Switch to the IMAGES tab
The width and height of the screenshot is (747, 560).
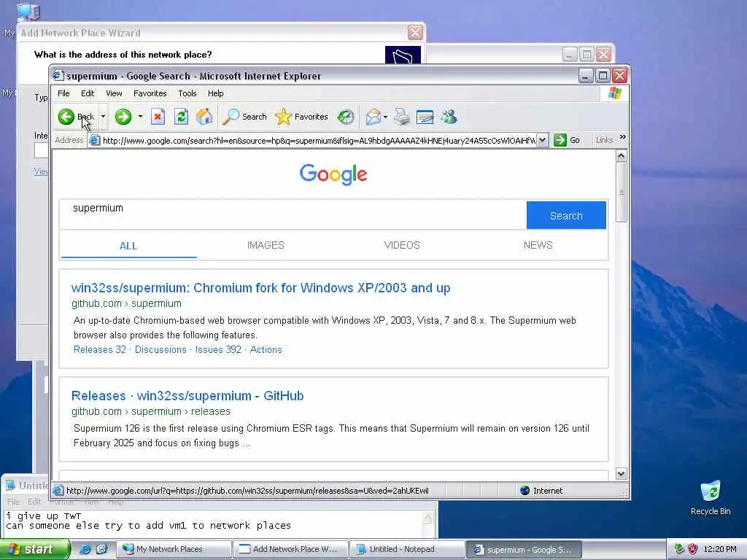pos(266,245)
